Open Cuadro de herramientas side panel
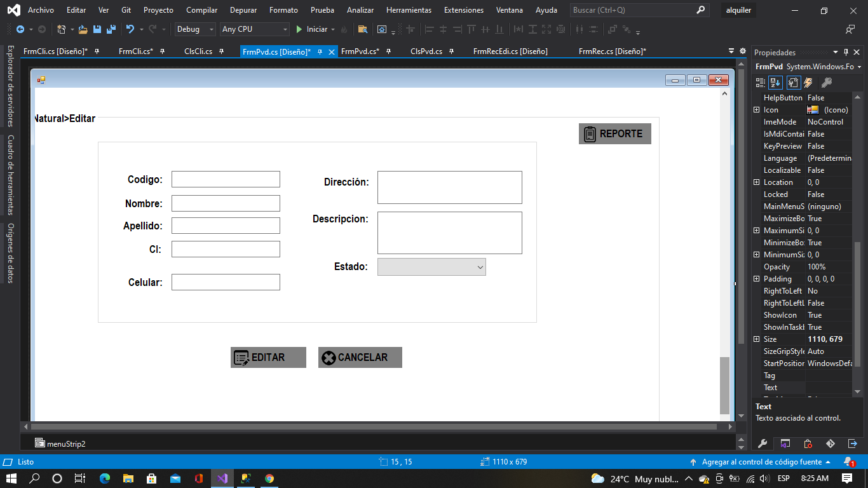This screenshot has width=868, height=488. [x=10, y=175]
